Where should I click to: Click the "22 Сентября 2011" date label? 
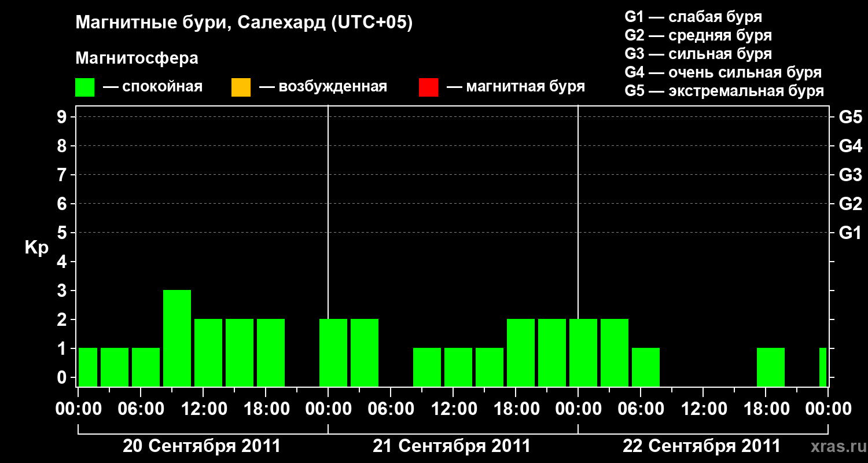pos(701,446)
